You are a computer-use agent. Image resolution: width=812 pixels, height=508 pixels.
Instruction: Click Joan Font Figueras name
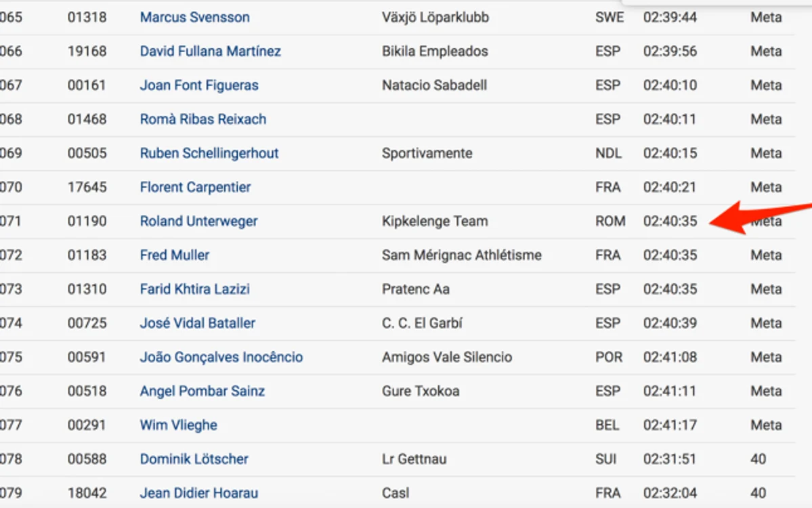[x=199, y=85]
